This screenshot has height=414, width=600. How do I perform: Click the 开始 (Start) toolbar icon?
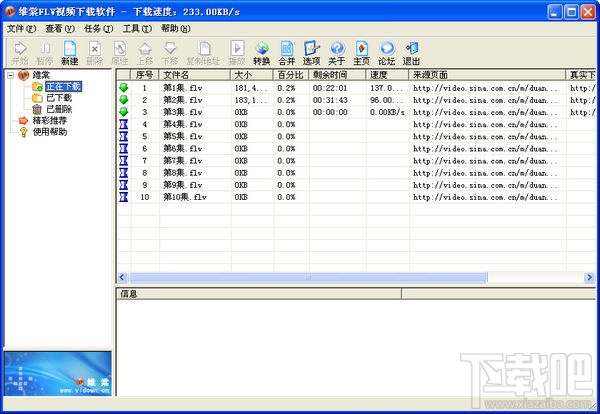20,53
